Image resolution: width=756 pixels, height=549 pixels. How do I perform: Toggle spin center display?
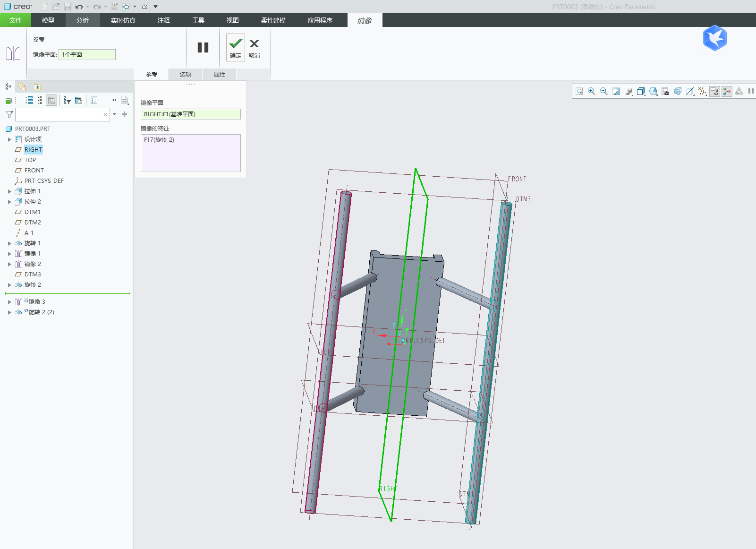pyautogui.click(x=727, y=91)
